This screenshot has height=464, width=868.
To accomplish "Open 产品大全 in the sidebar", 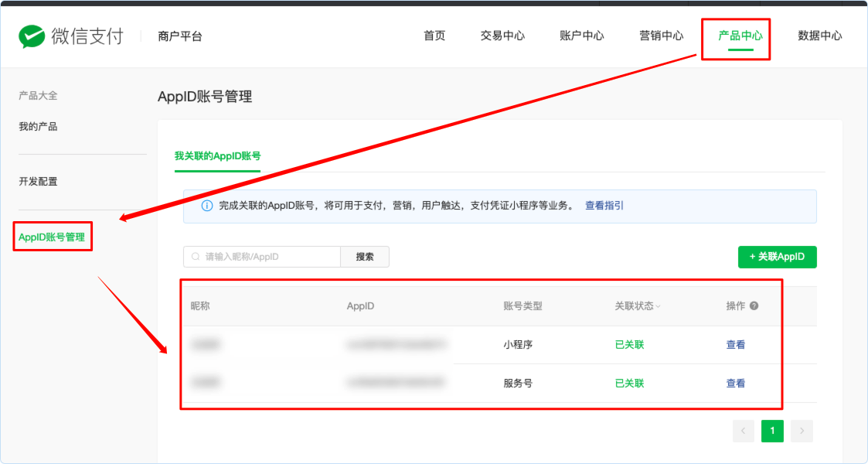I will click(x=38, y=95).
